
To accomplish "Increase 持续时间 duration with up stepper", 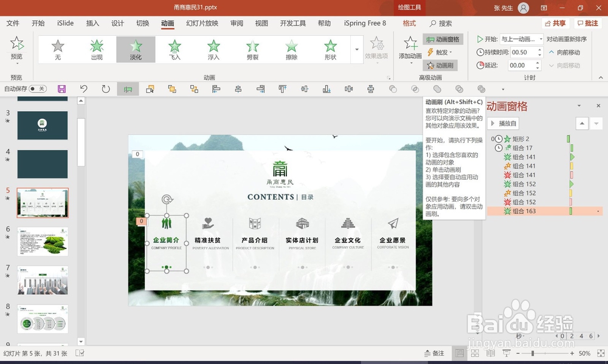I will pos(539,50).
